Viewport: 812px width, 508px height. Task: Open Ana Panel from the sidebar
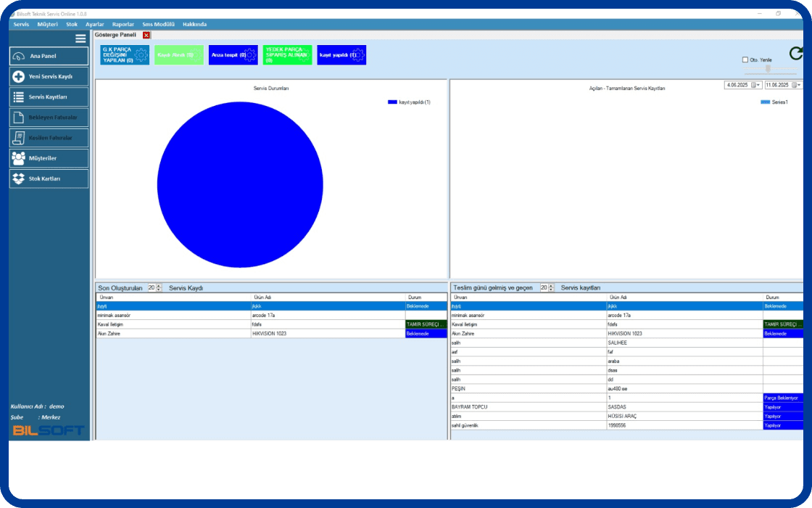(x=49, y=56)
